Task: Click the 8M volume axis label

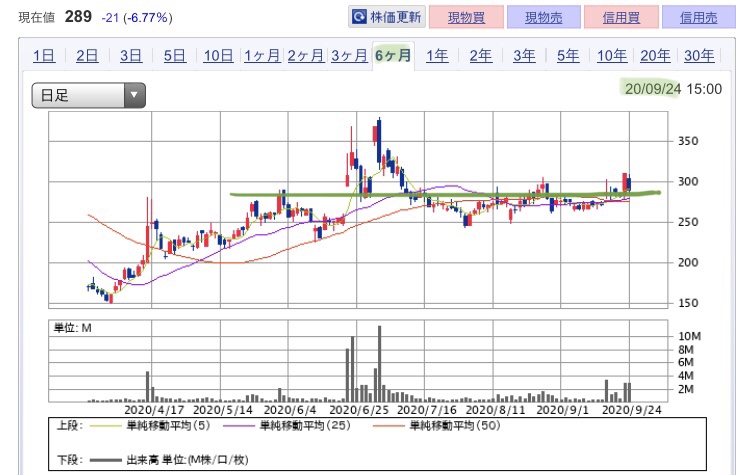Action: coord(686,350)
